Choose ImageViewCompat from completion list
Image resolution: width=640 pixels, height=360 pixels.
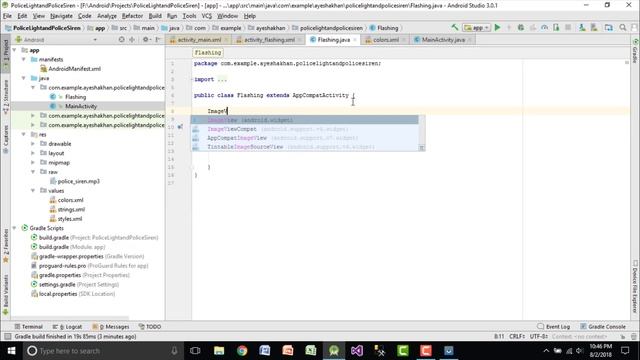pos(304,129)
